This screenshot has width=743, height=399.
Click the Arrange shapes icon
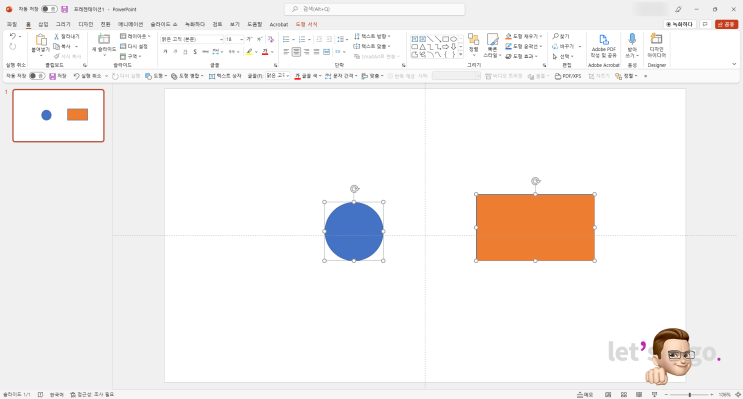point(473,40)
